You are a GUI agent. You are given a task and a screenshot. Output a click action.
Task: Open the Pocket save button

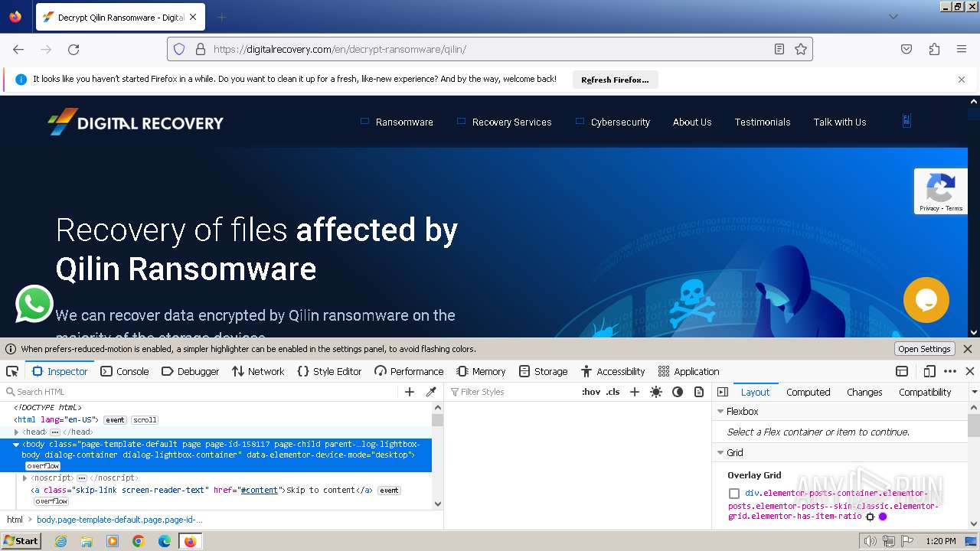pos(906,49)
